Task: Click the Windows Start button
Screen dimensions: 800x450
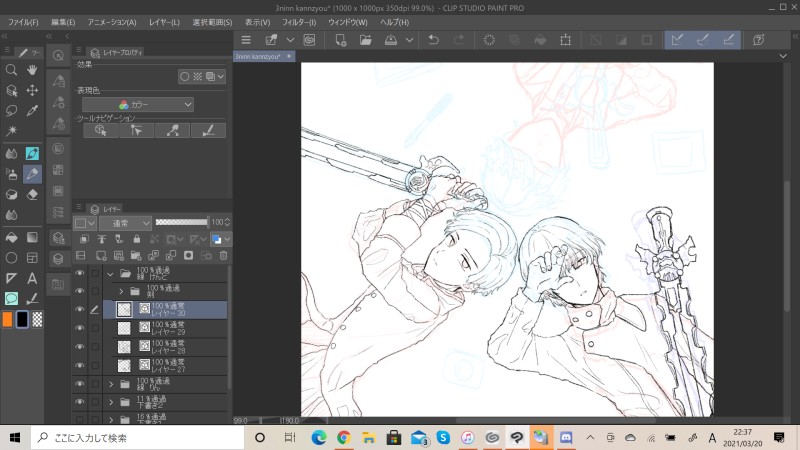Action: coord(15,438)
